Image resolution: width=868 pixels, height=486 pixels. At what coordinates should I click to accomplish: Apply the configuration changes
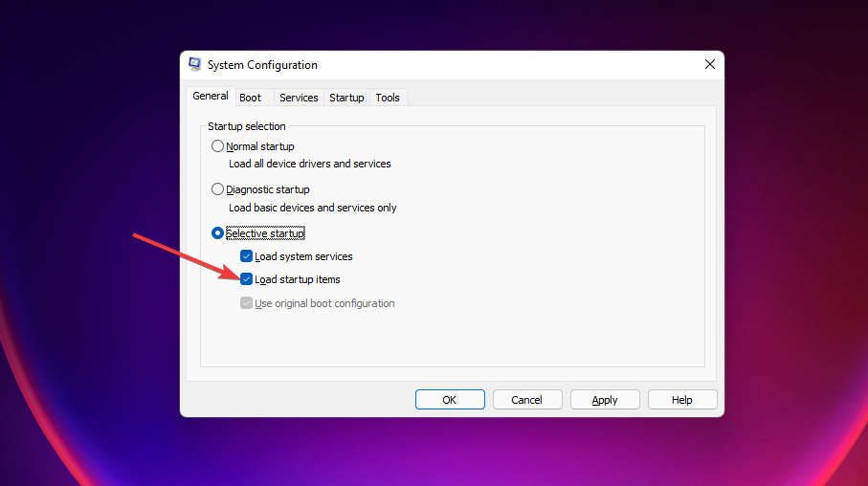tap(605, 400)
